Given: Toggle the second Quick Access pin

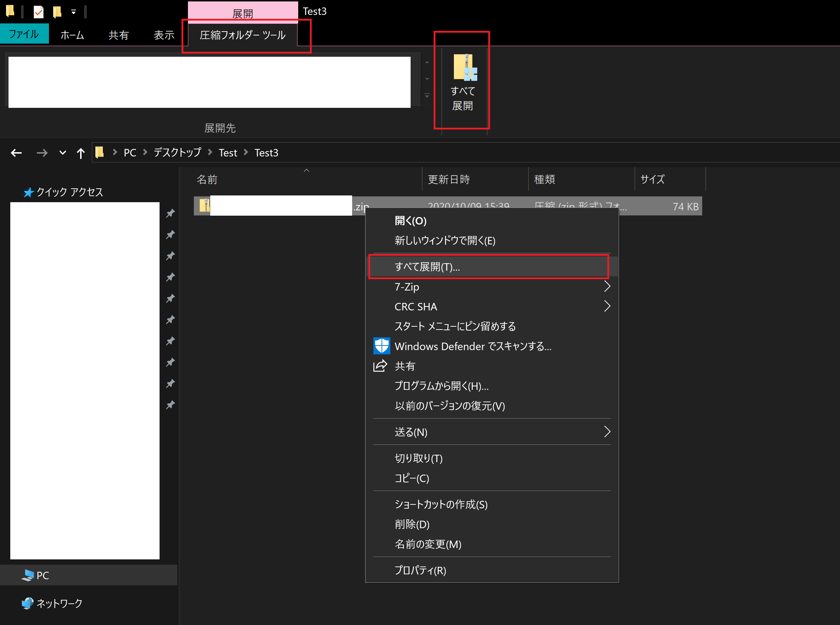Looking at the screenshot, I should (170, 234).
